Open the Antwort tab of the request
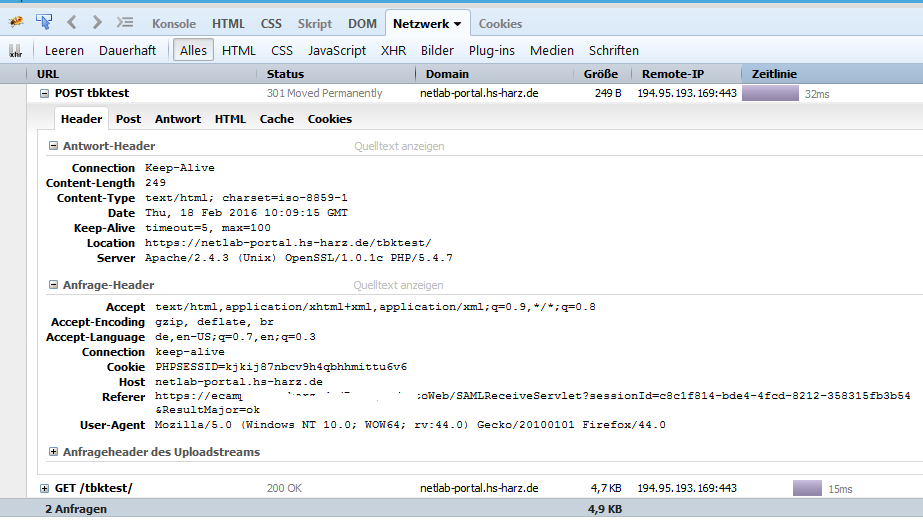 [178, 119]
